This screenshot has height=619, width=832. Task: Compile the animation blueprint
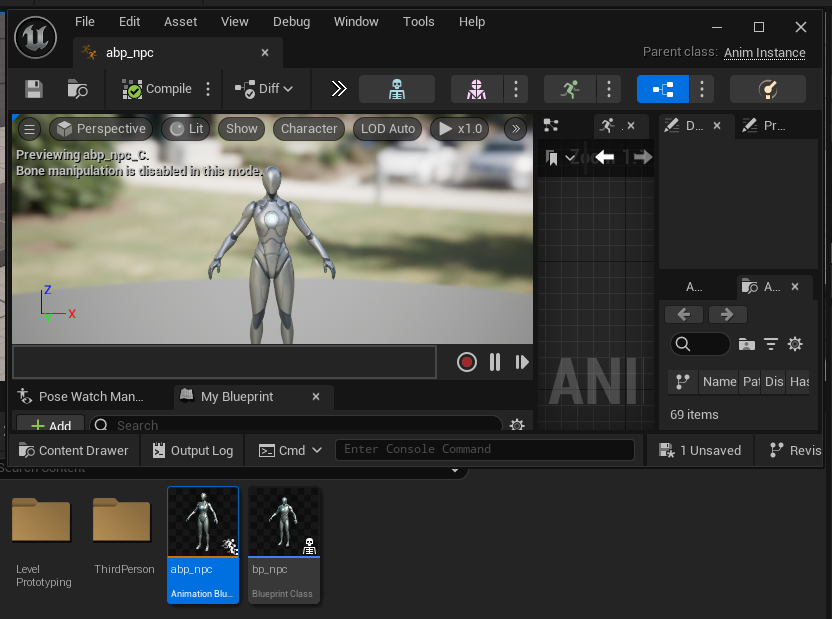(x=157, y=89)
